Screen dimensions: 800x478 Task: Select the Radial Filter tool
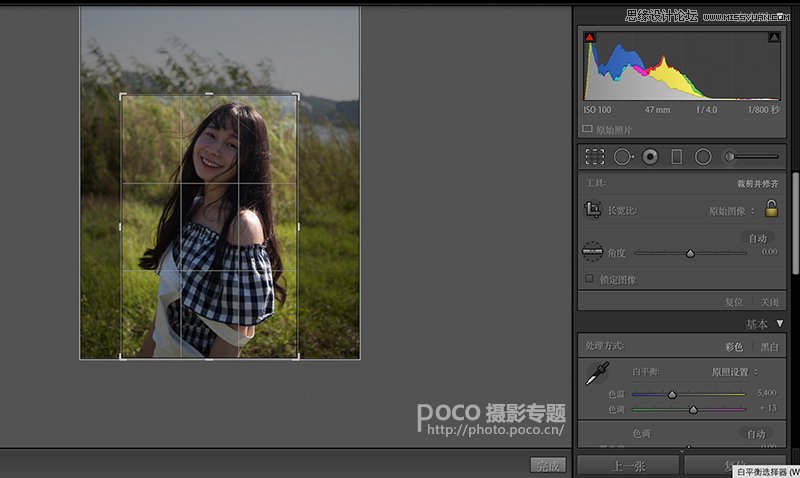703,157
